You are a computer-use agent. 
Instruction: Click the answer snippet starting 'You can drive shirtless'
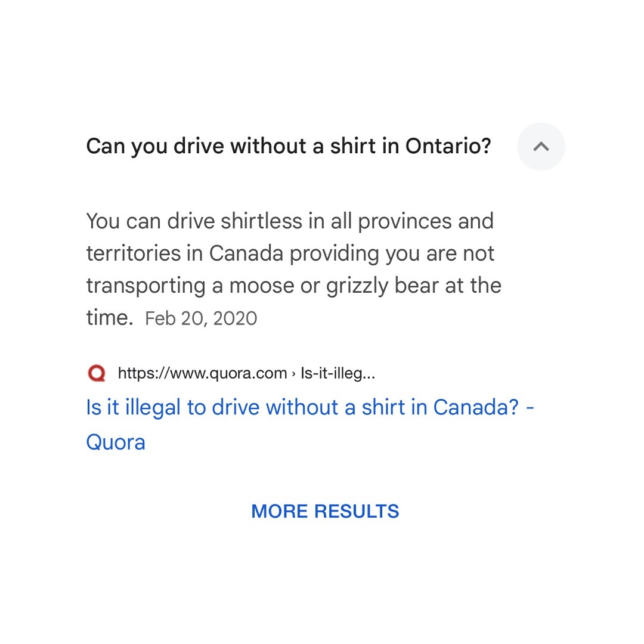click(x=293, y=269)
